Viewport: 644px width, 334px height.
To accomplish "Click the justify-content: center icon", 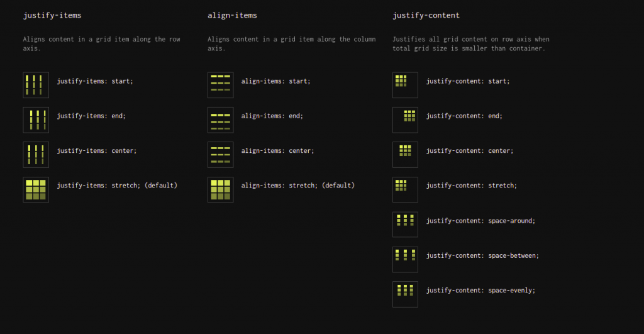I will [x=405, y=155].
